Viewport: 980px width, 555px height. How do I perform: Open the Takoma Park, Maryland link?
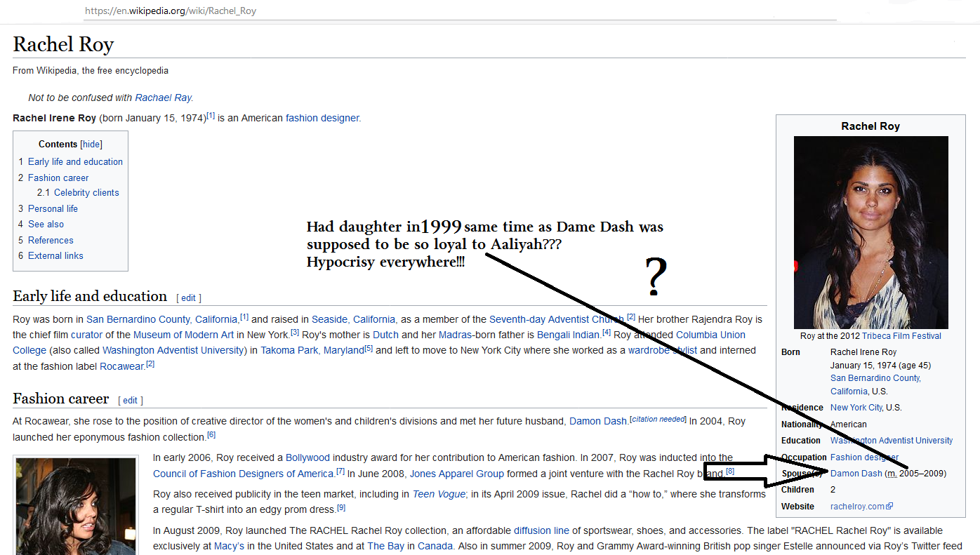coord(312,350)
